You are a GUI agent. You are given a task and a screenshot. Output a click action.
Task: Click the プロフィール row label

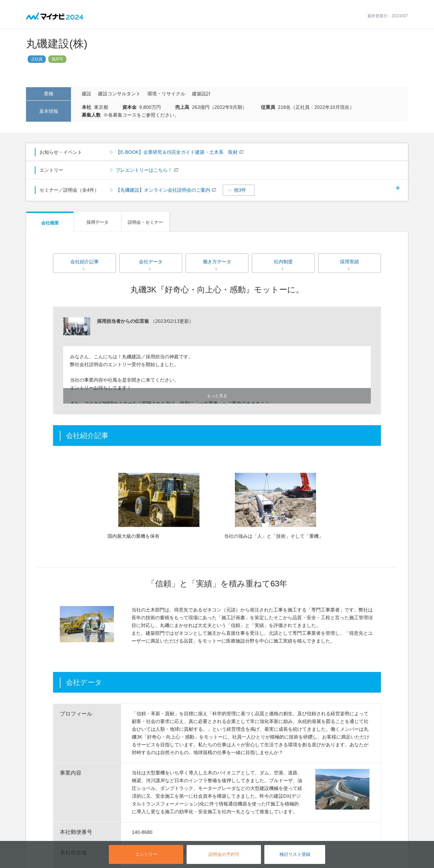tap(76, 714)
